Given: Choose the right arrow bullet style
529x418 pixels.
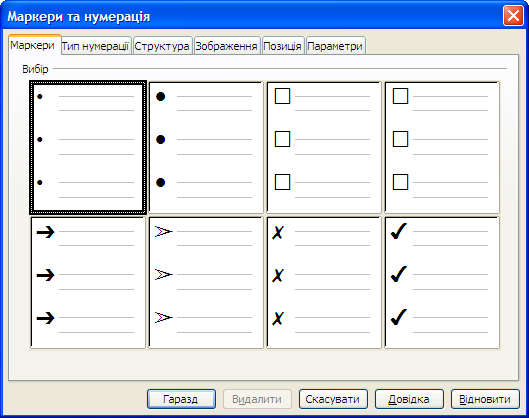Looking at the screenshot, I should [x=88, y=282].
